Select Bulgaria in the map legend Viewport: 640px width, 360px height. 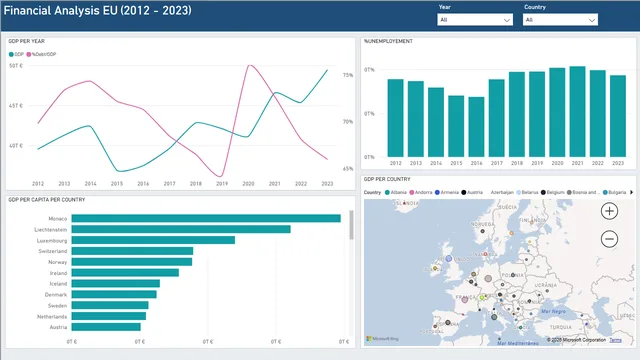614,192
